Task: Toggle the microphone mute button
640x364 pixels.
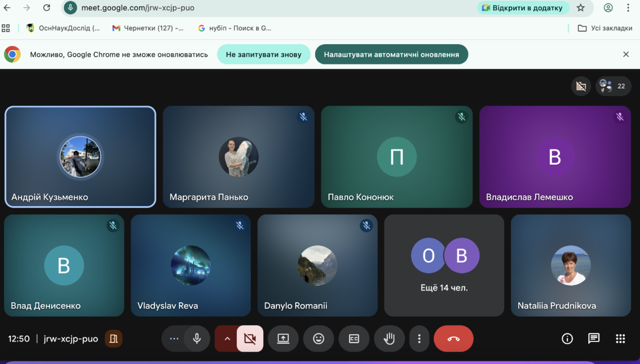Action: (x=197, y=339)
